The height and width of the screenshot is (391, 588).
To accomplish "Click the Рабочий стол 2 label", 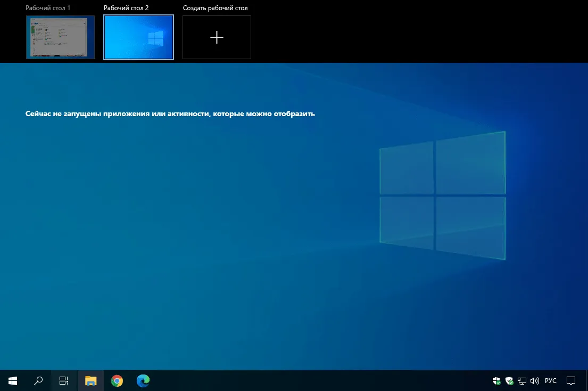I will click(x=126, y=8).
